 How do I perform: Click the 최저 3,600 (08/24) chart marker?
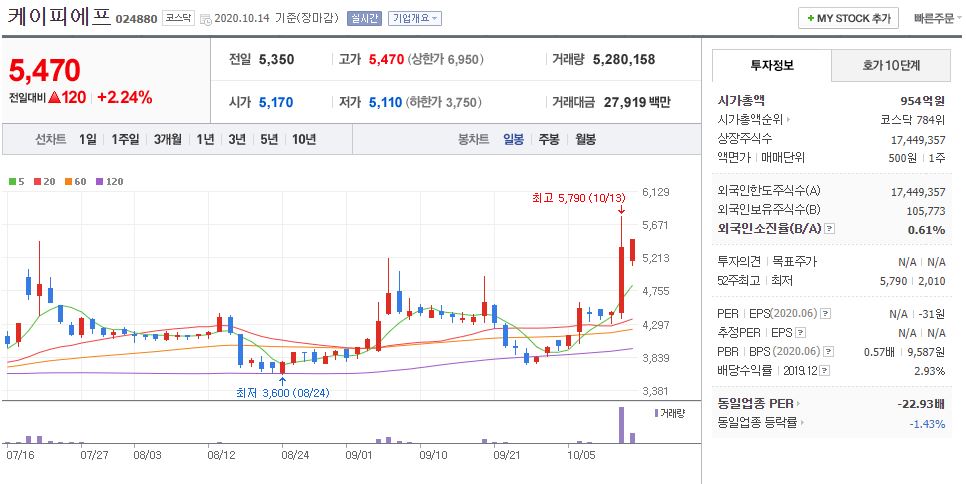[283, 392]
